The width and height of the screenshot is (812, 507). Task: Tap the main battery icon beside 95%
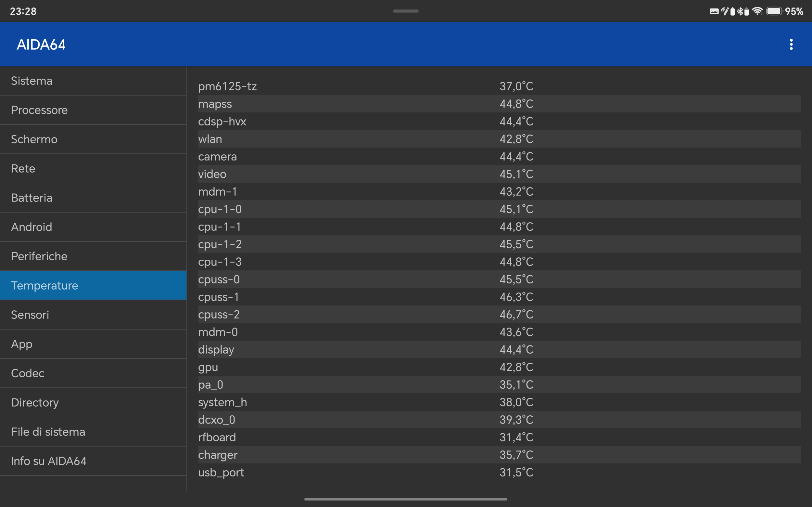pyautogui.click(x=774, y=11)
